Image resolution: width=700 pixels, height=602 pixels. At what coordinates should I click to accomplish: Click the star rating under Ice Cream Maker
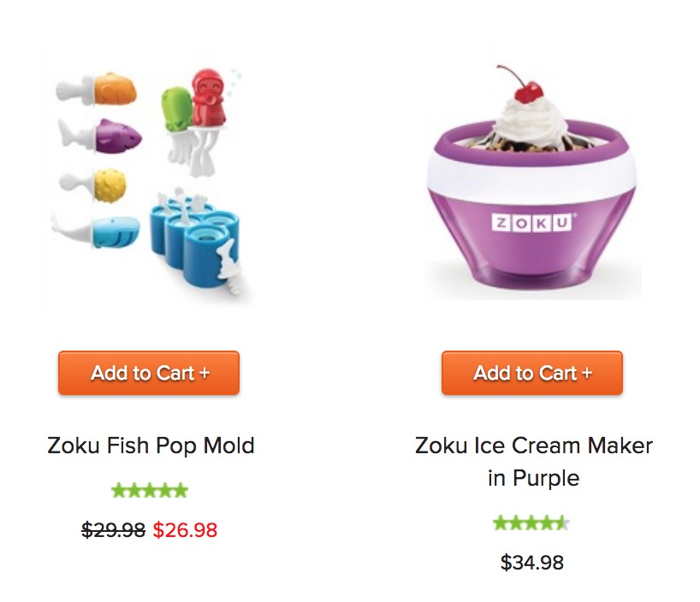click(531, 522)
